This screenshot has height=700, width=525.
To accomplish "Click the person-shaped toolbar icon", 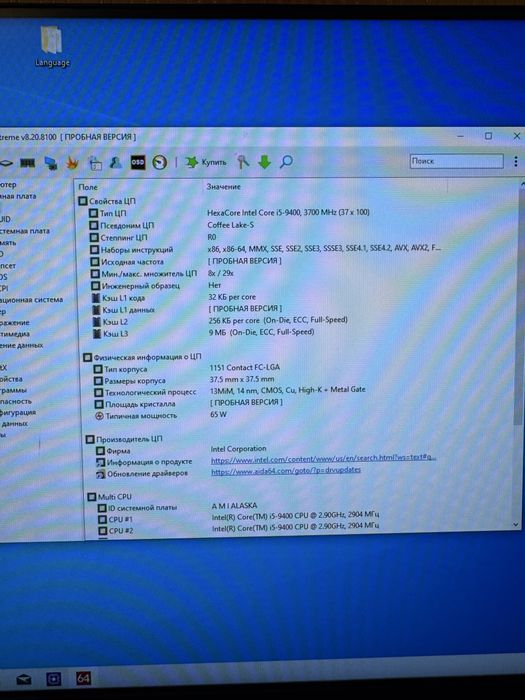I will [x=116, y=162].
